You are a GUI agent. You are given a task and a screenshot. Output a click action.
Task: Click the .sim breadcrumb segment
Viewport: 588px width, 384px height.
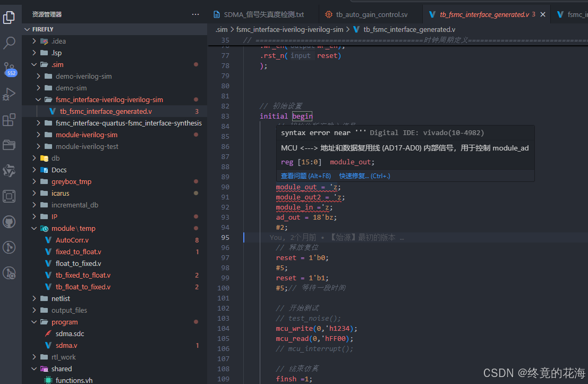coord(221,29)
